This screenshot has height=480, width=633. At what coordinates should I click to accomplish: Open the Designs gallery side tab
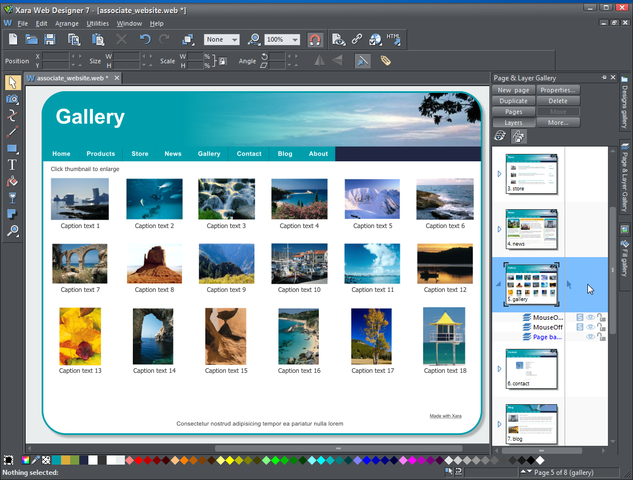pyautogui.click(x=625, y=103)
